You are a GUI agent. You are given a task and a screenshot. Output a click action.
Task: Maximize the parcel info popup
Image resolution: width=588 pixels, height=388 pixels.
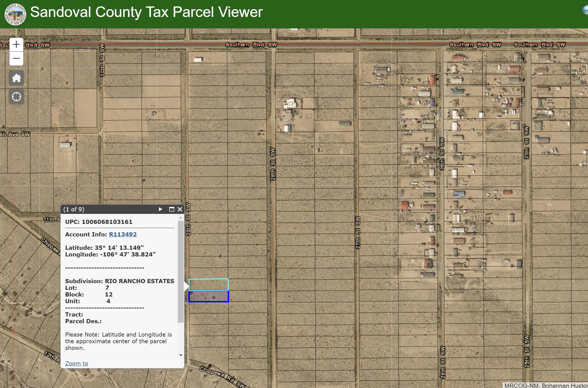click(x=171, y=209)
